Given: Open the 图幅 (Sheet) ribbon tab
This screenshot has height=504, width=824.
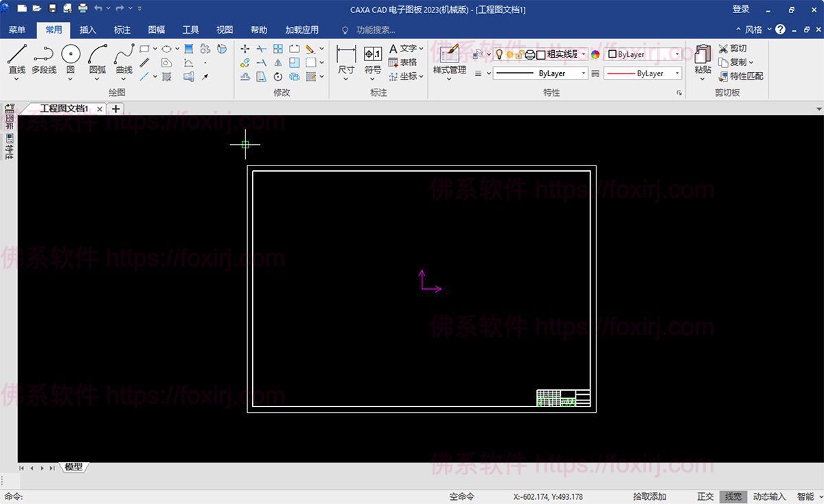Looking at the screenshot, I should (157, 30).
